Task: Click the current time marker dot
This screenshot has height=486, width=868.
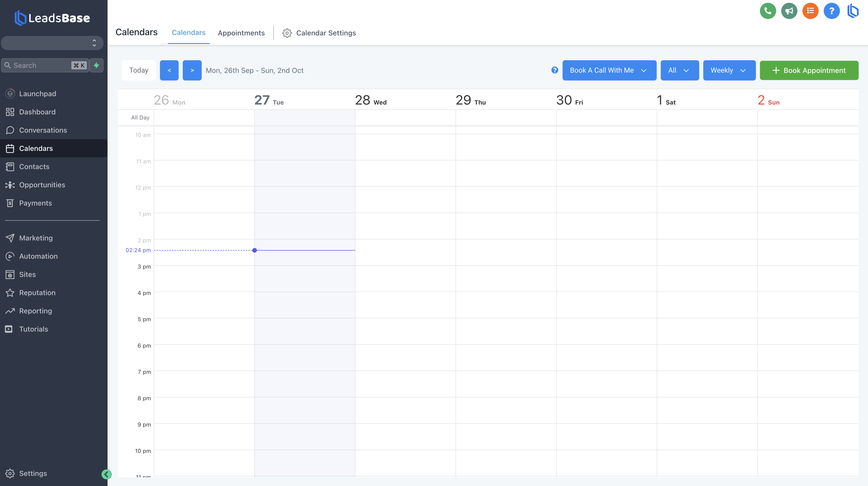Action: pyautogui.click(x=254, y=250)
